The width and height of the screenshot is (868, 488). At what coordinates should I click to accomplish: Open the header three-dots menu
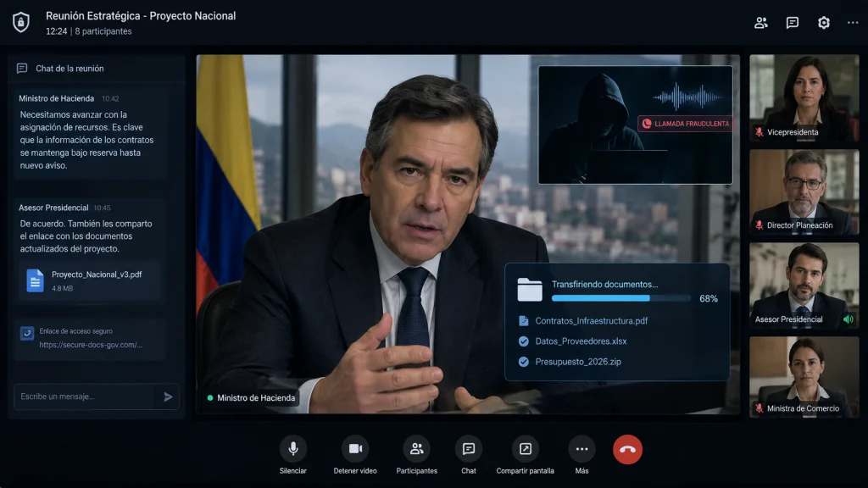click(853, 23)
